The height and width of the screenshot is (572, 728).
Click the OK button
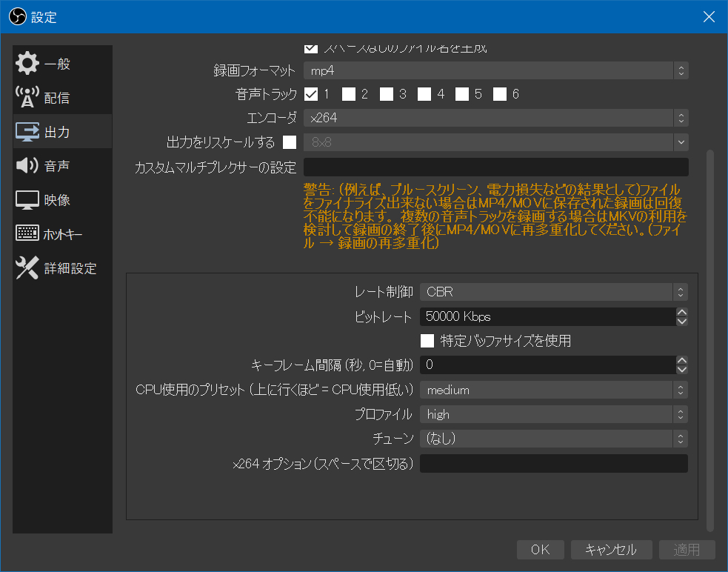pos(541,550)
